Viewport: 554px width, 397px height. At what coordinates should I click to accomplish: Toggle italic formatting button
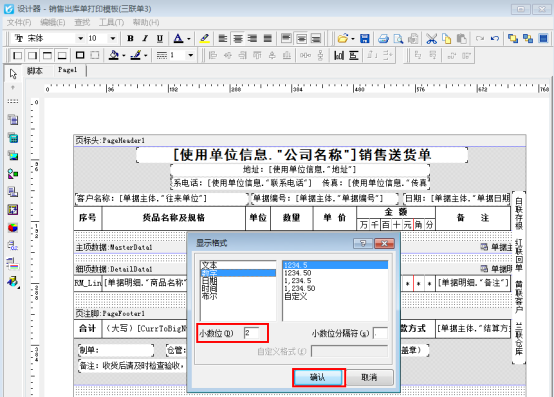pos(145,38)
